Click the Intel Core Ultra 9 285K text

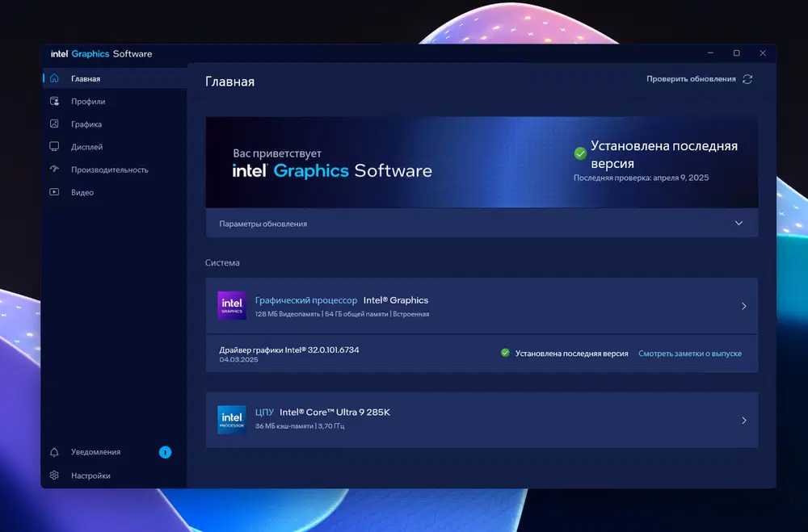(335, 412)
